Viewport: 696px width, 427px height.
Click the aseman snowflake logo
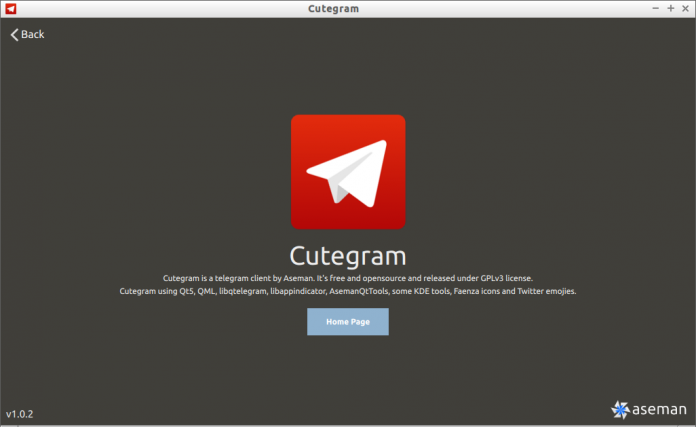point(621,409)
